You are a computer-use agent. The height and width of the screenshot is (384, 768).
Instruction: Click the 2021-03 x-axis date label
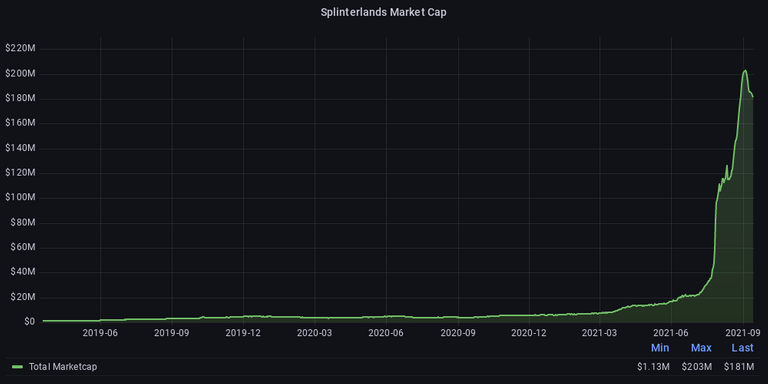point(600,333)
